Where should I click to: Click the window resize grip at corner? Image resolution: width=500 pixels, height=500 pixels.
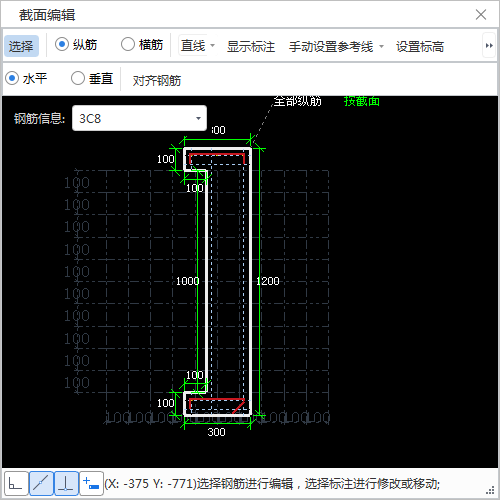(x=490, y=490)
